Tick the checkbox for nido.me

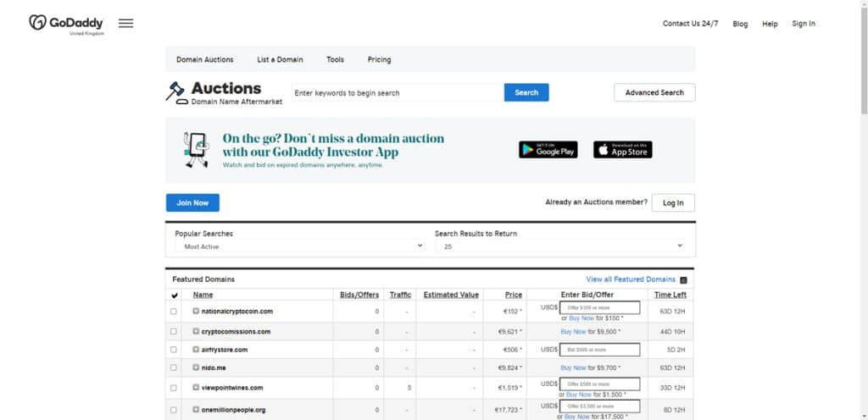(x=174, y=367)
